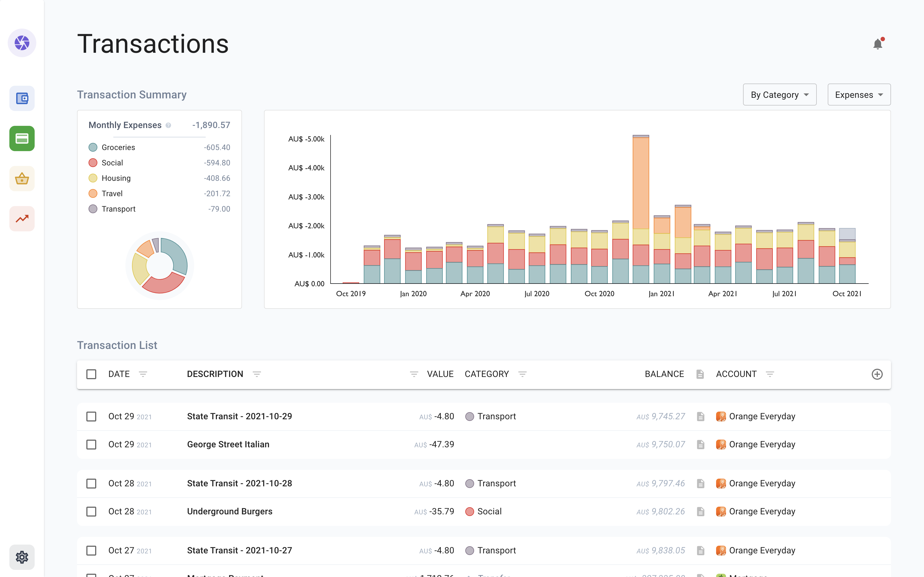Viewport: 924px width, 577px height.
Task: Click the Monthly Expenses help icon
Action: click(168, 125)
